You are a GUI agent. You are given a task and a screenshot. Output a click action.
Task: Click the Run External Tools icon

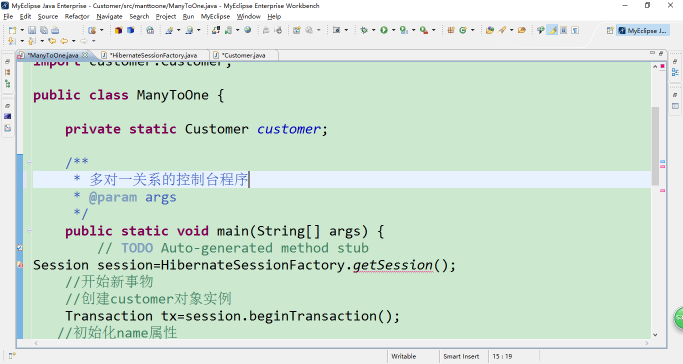tap(424, 30)
